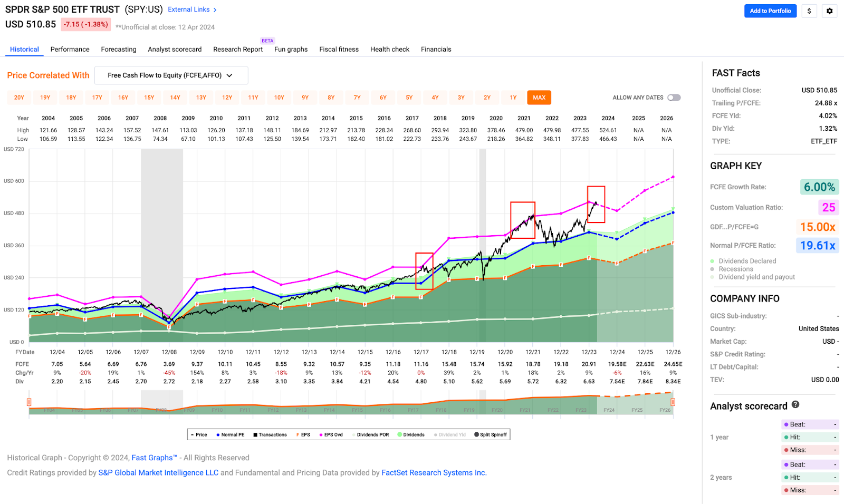Screen dimensions: 844x504
Task: Toggle the Normal PE legend entry
Action: point(230,435)
